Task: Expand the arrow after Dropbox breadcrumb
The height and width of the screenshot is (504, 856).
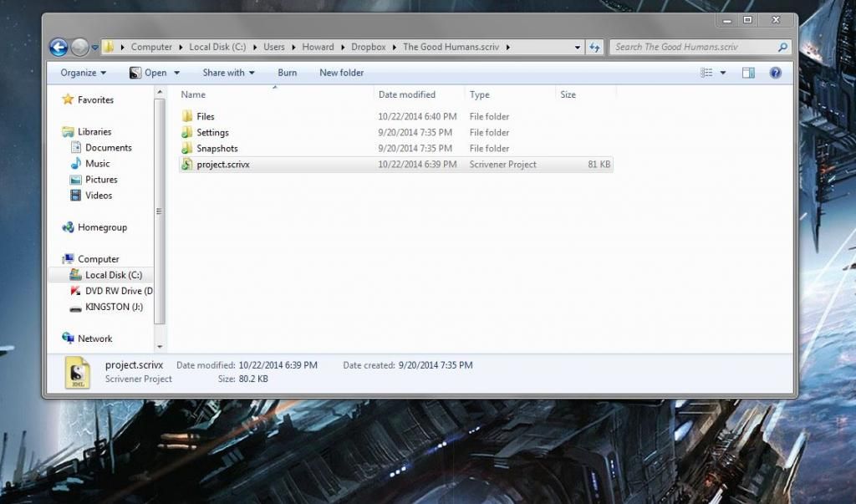Action: (x=395, y=48)
